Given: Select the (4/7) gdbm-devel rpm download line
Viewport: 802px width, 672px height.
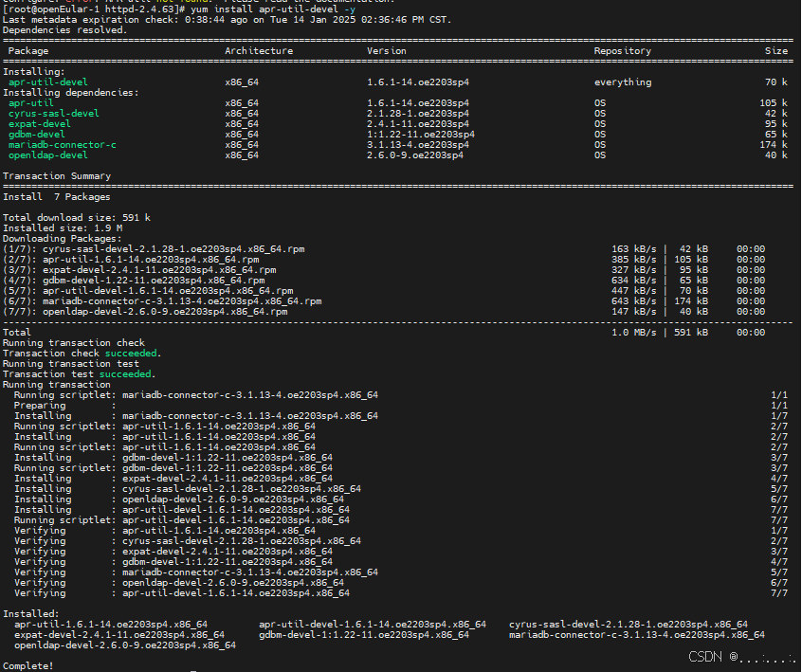Looking at the screenshot, I should pyautogui.click(x=384, y=281).
